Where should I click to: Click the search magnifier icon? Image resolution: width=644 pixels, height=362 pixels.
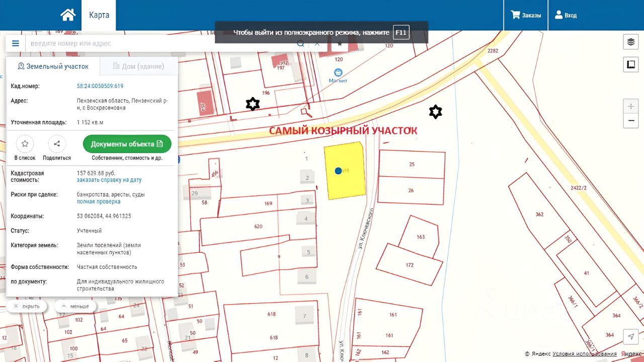coord(300,43)
